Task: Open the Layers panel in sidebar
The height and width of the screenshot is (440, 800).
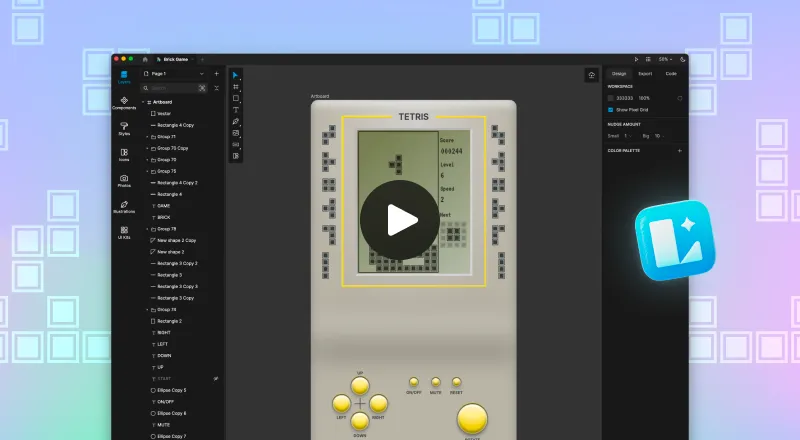Action: (124, 77)
